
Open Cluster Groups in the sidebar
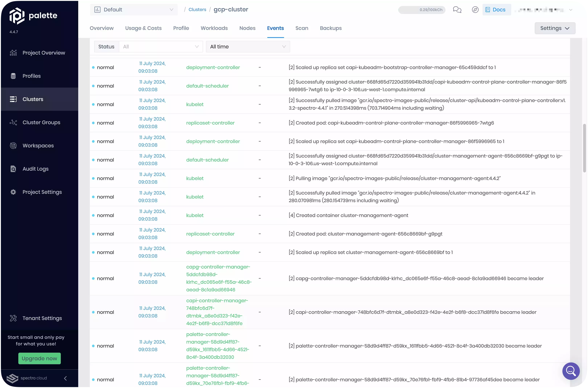(x=41, y=123)
